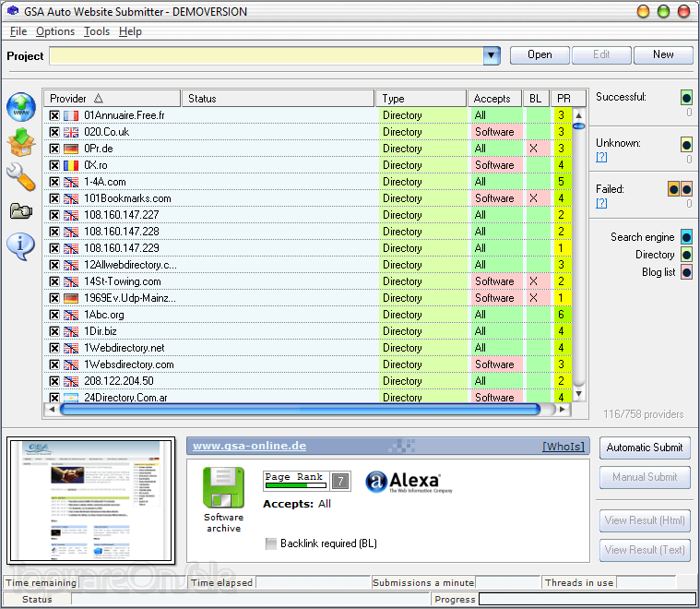Click the French flag beside 01Annuaire.Free.fr
The height and width of the screenshot is (609, 700).
pos(71,115)
